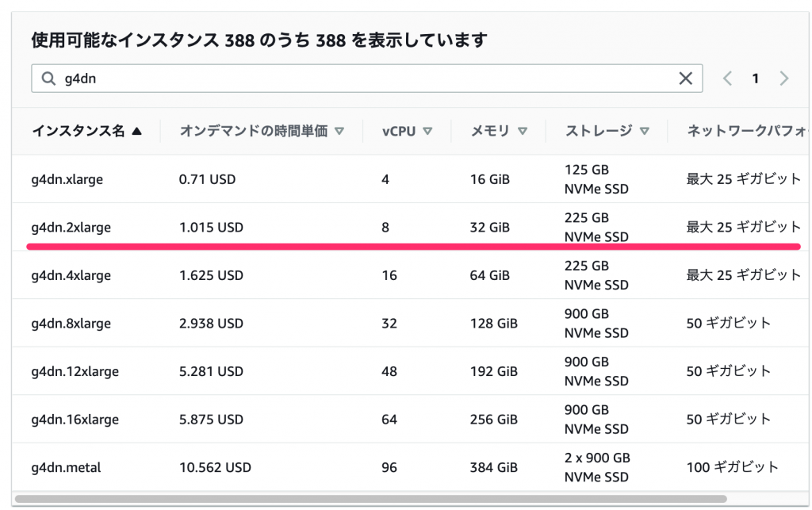Viewport: 812px width, 510px height.
Task: Click the 1.015 USD price cell
Action: [x=211, y=228]
